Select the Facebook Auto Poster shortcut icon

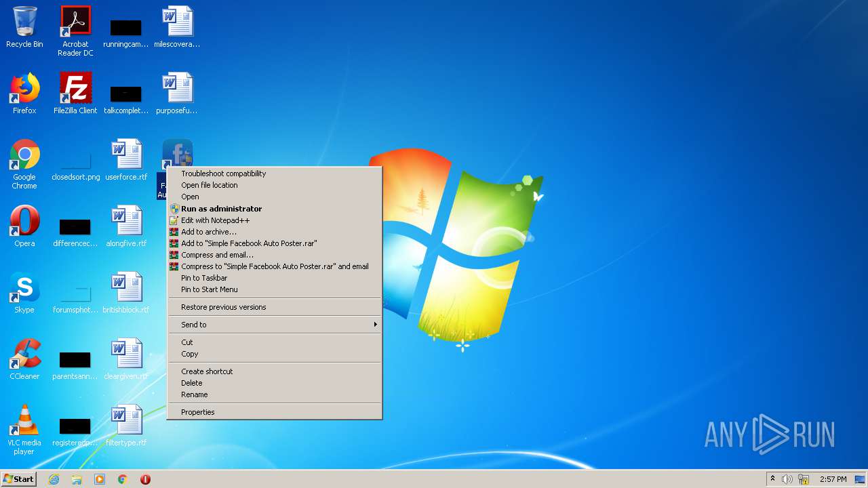tap(177, 153)
